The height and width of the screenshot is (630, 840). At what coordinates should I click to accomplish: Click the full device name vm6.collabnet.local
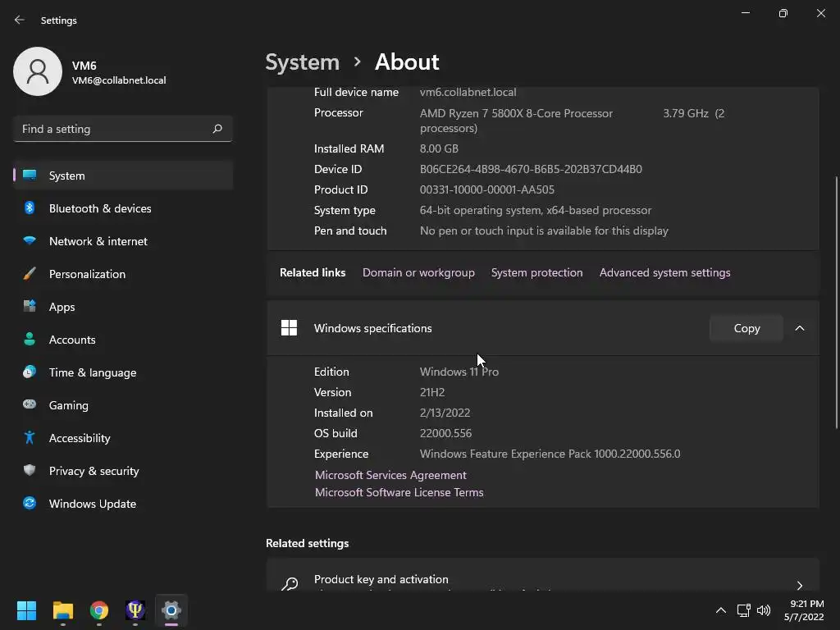[x=468, y=92]
